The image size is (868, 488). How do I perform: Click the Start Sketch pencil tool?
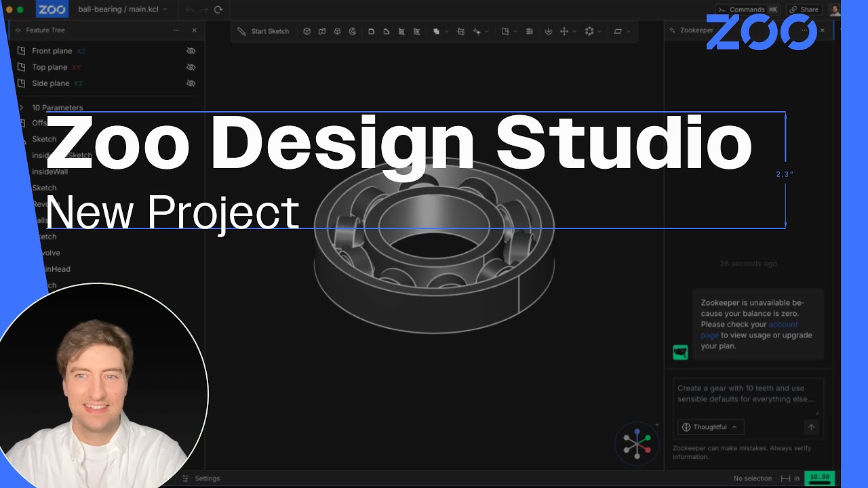263,31
